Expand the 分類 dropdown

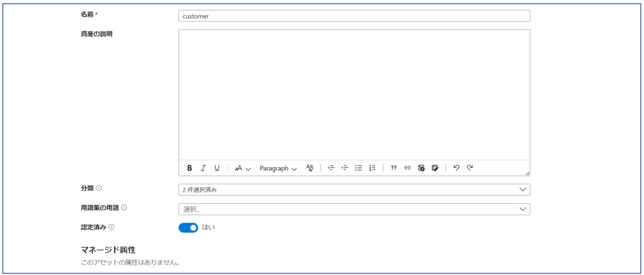(x=354, y=190)
